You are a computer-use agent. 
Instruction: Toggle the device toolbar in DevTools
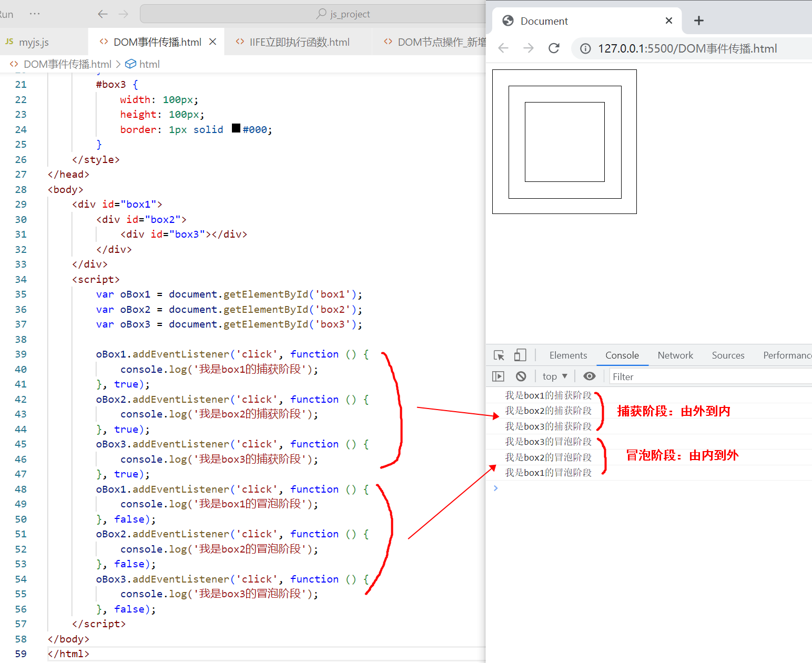pyautogui.click(x=520, y=355)
